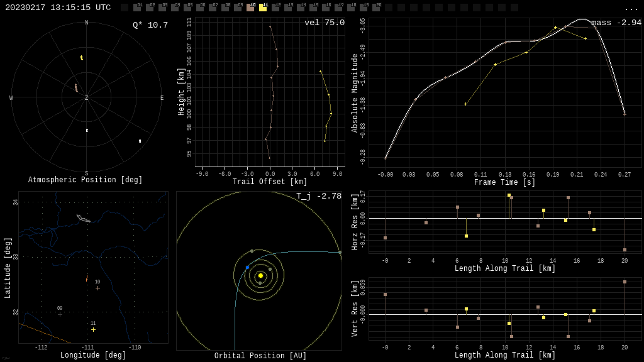Click the Latitude [deg] axis label

tap(8, 268)
